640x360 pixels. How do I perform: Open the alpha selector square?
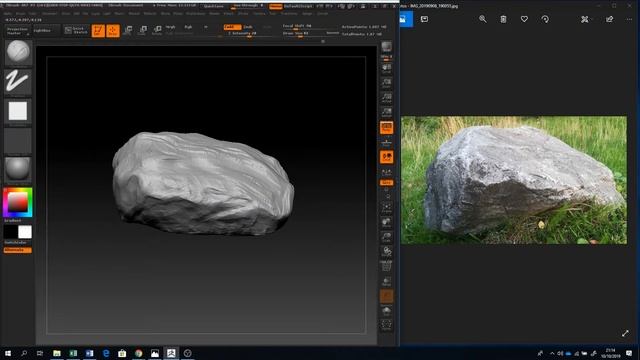point(18,111)
